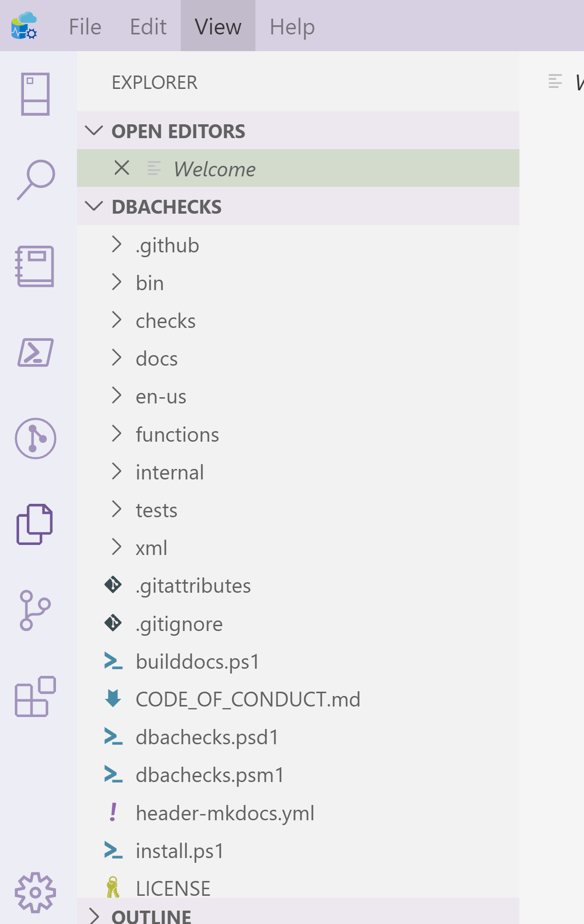Open the Extensions view icon
Viewport: 584px width, 924px height.
coord(35,696)
